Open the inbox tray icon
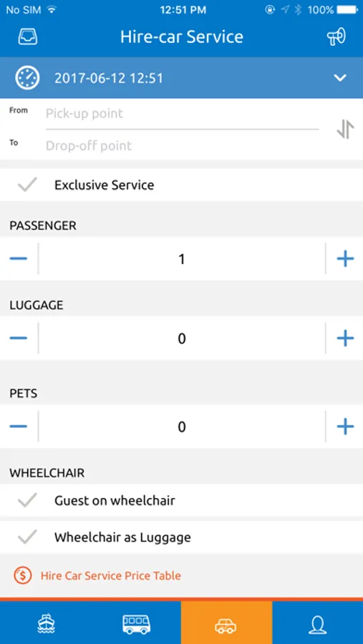The image size is (363, 644). (27, 37)
